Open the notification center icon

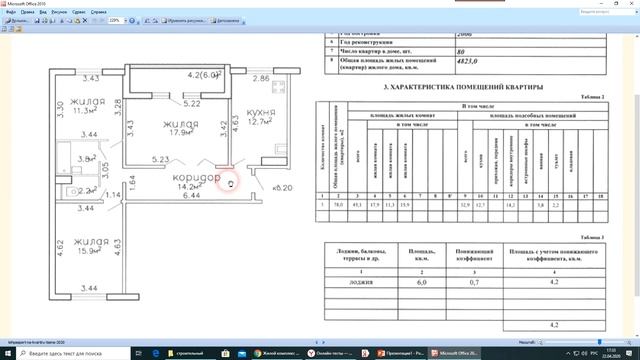[629, 353]
